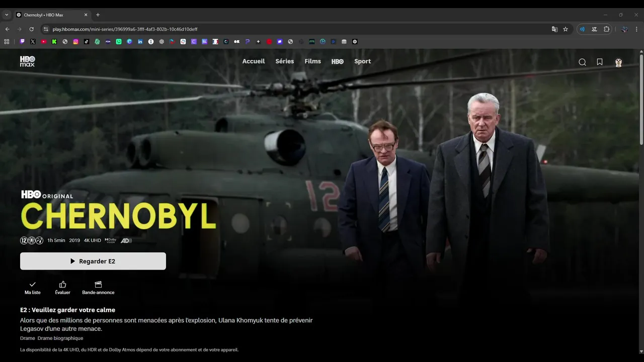Click the Évaluer thumbs-up icon
The height and width of the screenshot is (362, 644).
tap(62, 285)
